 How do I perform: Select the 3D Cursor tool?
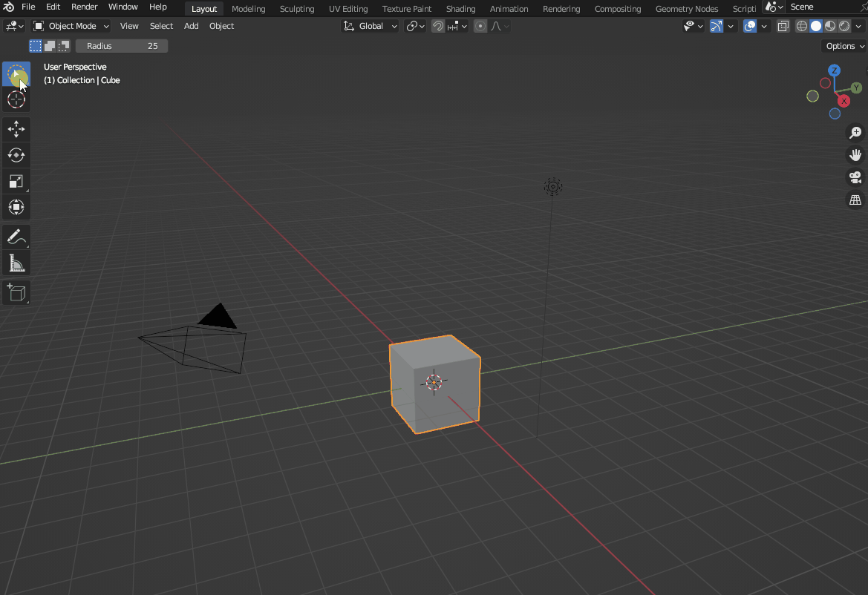(16, 99)
